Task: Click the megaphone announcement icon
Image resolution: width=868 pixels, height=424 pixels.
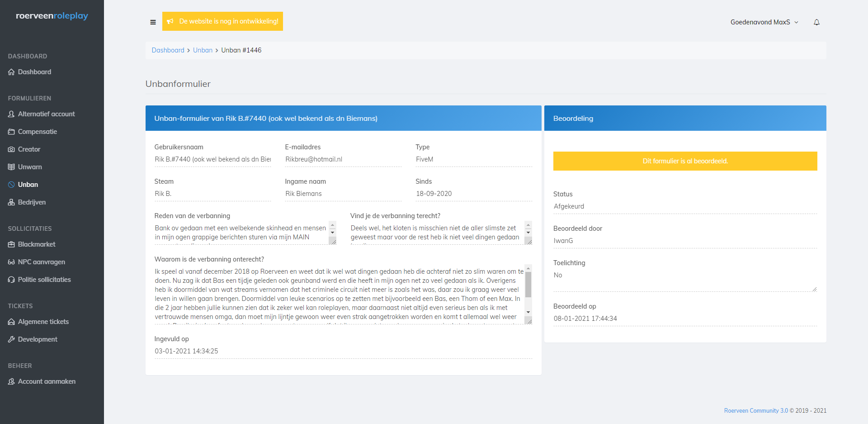Action: pos(170,21)
